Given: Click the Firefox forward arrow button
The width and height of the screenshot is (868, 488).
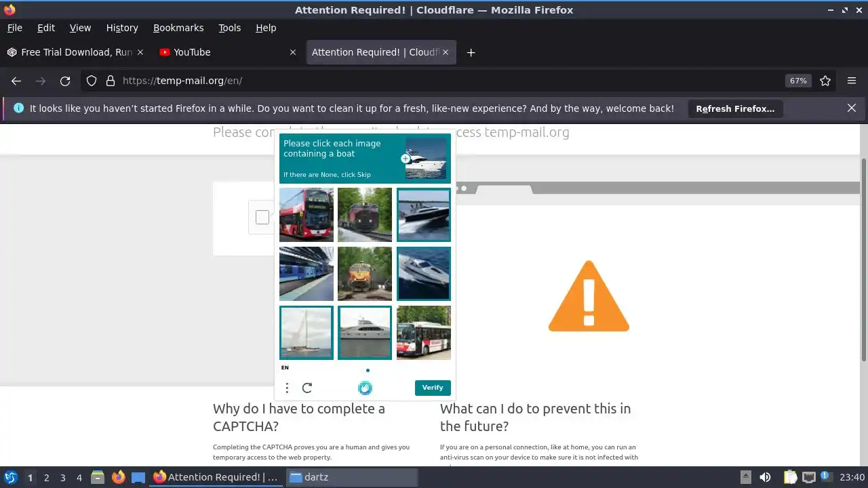Looking at the screenshot, I should (41, 81).
